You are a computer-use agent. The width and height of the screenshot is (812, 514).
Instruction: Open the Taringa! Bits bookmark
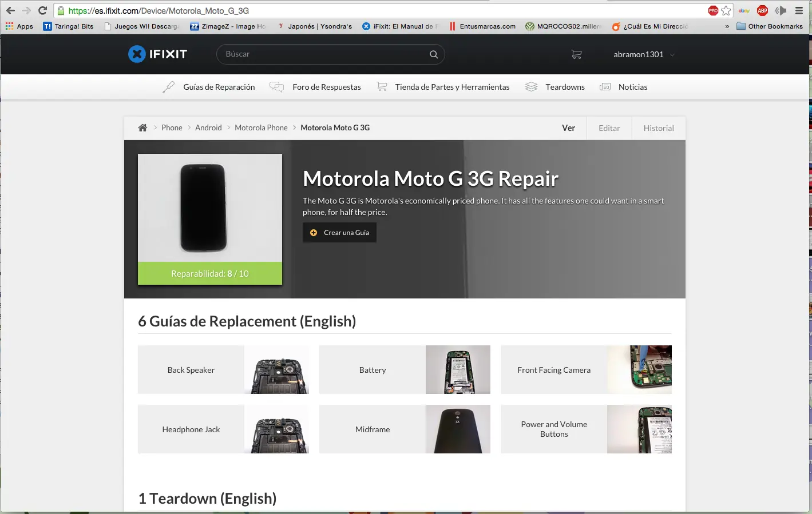pyautogui.click(x=68, y=26)
